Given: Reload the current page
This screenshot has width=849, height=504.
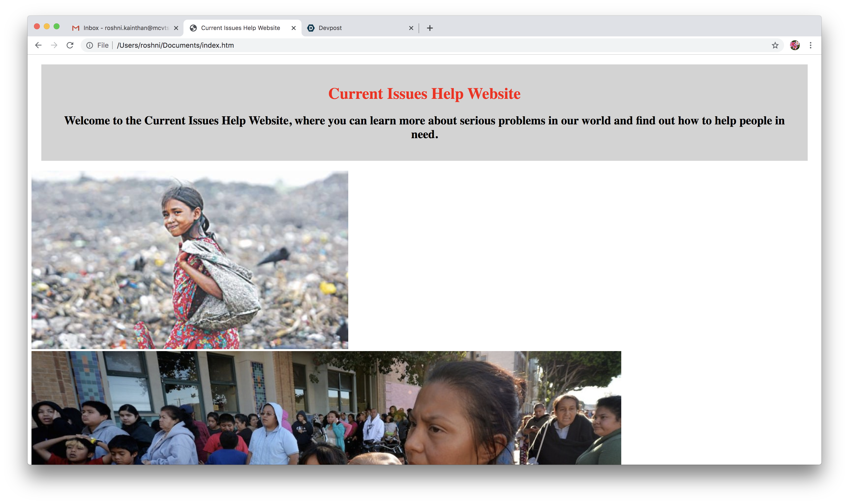Looking at the screenshot, I should [70, 45].
